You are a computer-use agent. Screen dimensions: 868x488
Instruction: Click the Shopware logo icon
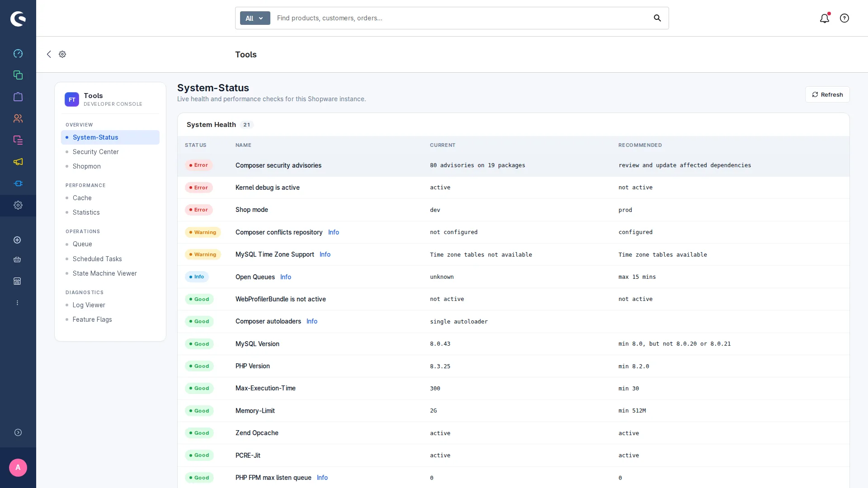(x=18, y=19)
